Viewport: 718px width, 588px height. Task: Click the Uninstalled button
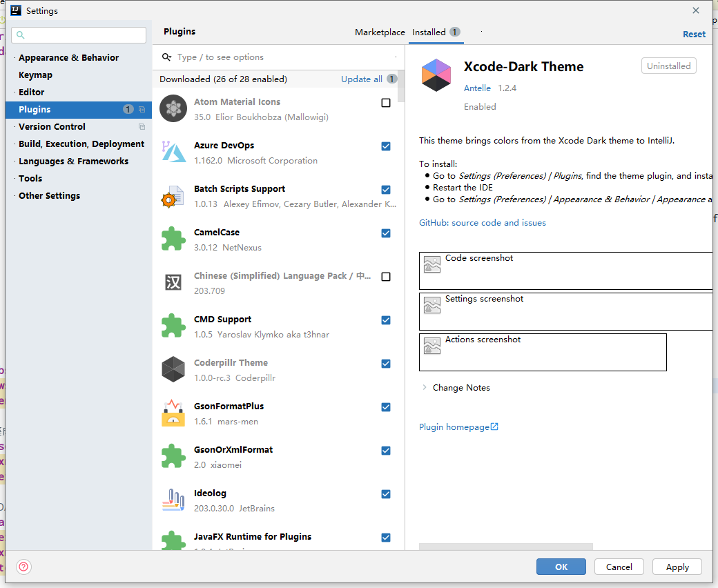668,66
